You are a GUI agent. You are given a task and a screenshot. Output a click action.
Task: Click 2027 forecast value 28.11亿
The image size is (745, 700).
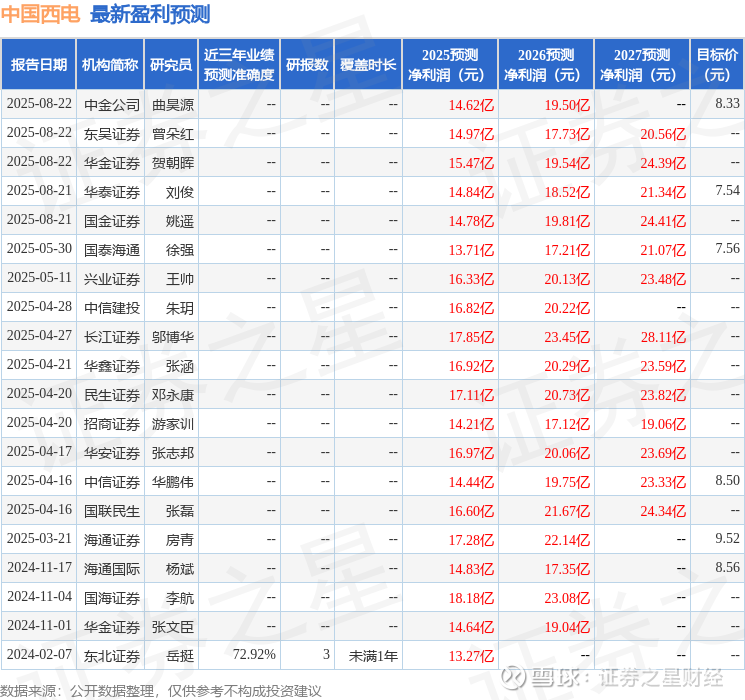point(663,337)
